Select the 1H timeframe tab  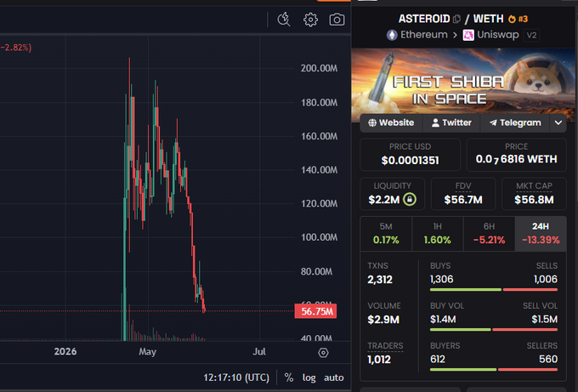[437, 234]
